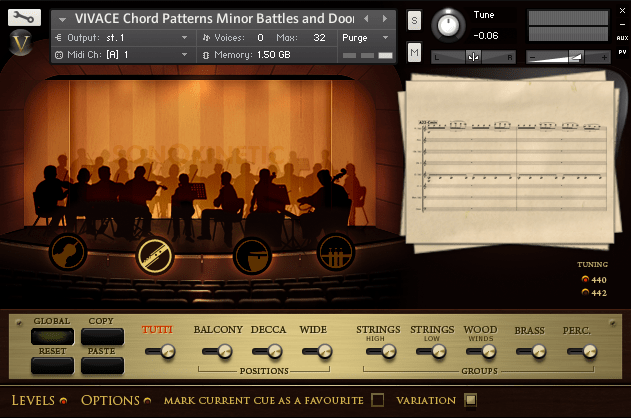Toggle the Global button

click(x=52, y=336)
